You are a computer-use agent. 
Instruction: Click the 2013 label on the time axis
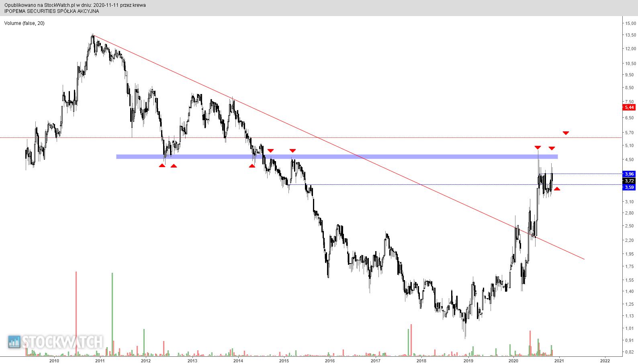tap(192, 361)
